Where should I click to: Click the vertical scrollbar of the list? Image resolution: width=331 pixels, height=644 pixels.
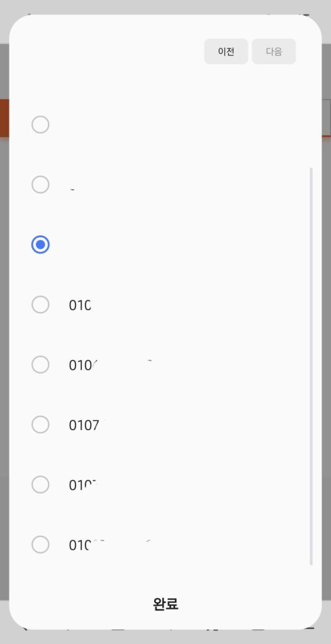tap(311, 367)
